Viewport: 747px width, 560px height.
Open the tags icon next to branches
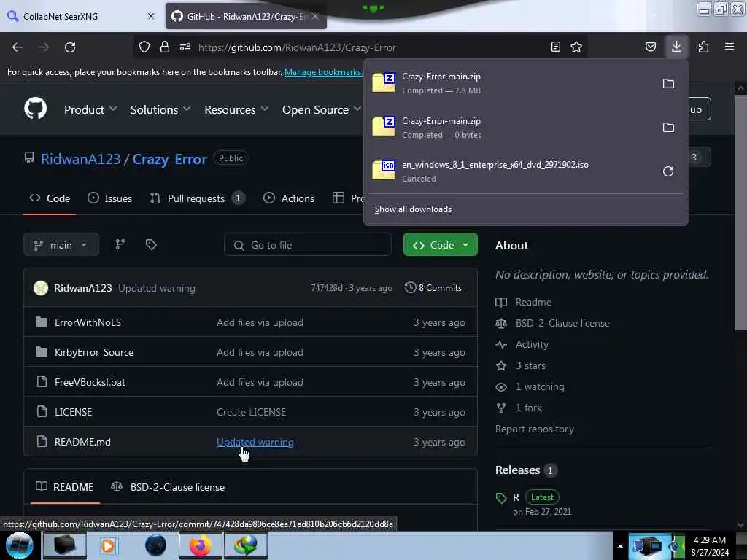point(151,244)
